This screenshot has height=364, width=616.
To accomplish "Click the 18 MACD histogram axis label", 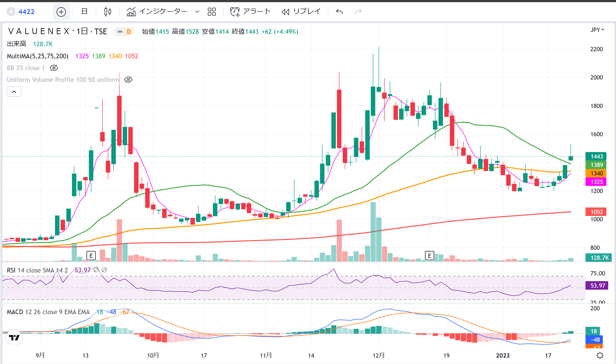I will tap(593, 331).
